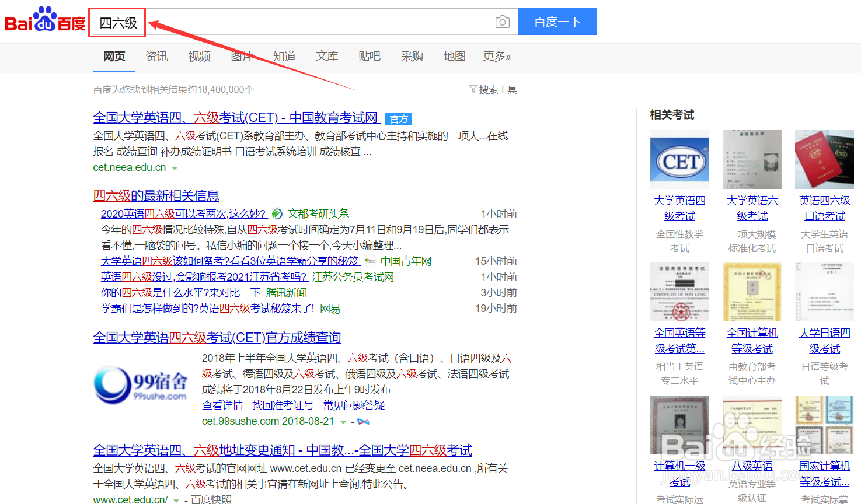This screenshot has width=861, height=504.
Task: Click yellow certificate thumbnail for 全国计算机等级考试
Action: coord(752,292)
